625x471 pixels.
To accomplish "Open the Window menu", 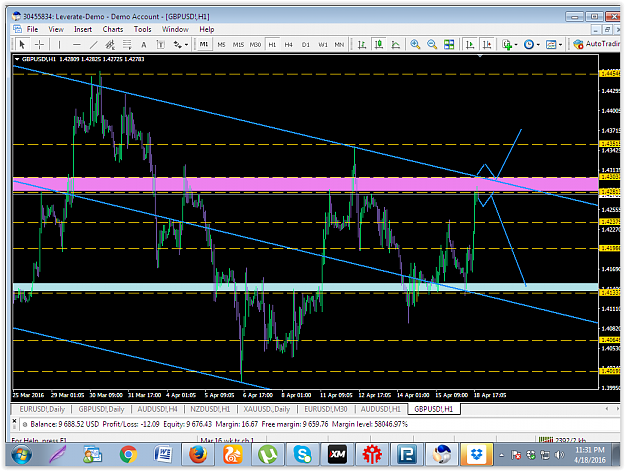I will pyautogui.click(x=175, y=29).
